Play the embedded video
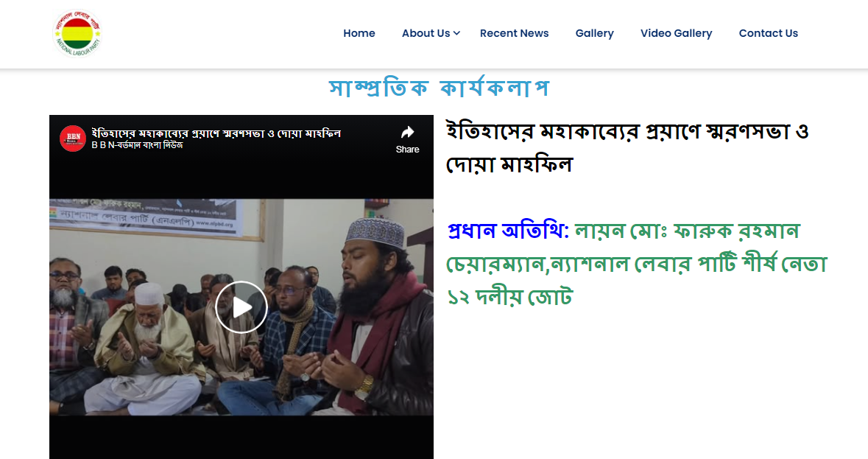The height and width of the screenshot is (459, 868). pos(241,307)
